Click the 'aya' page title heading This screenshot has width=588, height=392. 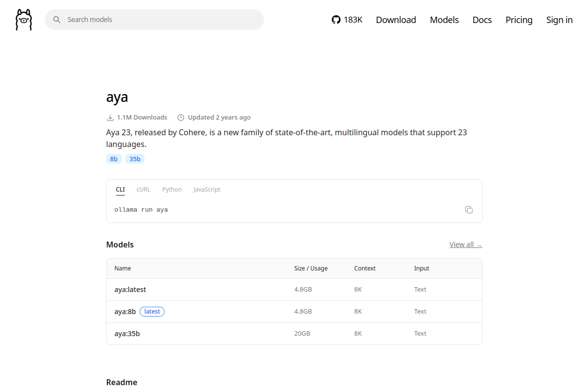pyautogui.click(x=117, y=97)
